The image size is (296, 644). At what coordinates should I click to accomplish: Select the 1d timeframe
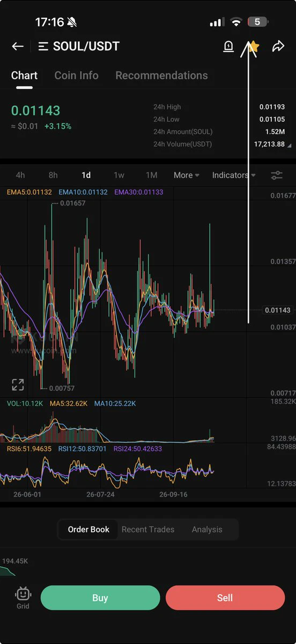pos(86,175)
